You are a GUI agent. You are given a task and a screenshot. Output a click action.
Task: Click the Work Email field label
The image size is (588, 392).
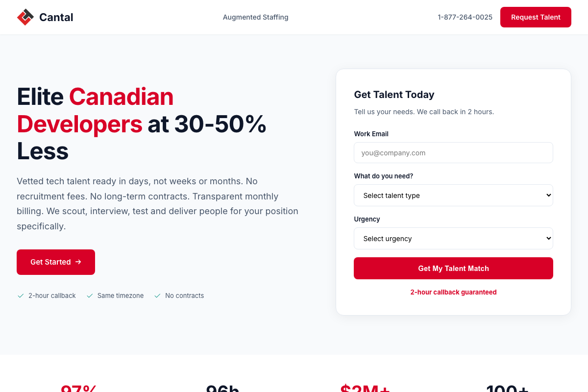[x=371, y=134]
